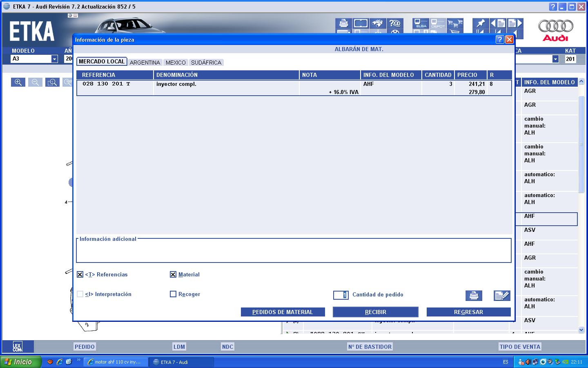Click the DENOMINACIÓN column header
Screen dimensions: 588x368
[x=226, y=75]
